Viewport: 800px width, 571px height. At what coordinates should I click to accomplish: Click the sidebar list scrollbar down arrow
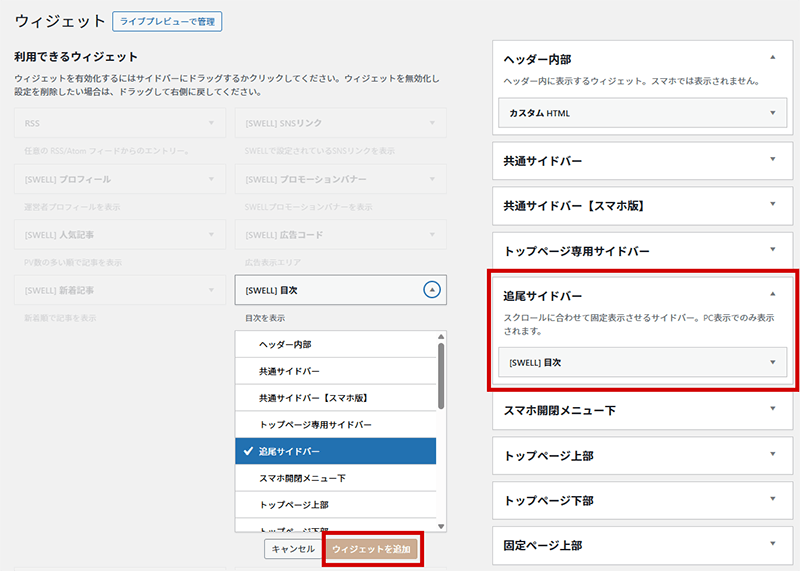coord(441,526)
